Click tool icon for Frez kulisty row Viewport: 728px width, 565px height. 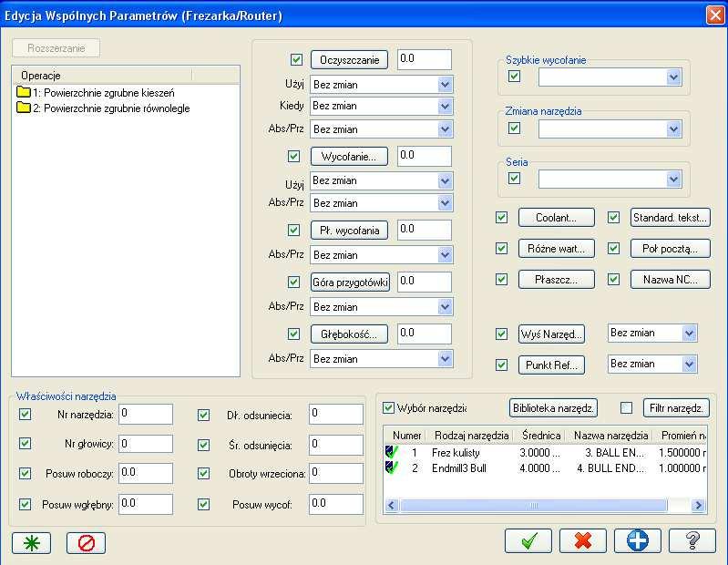tap(392, 452)
